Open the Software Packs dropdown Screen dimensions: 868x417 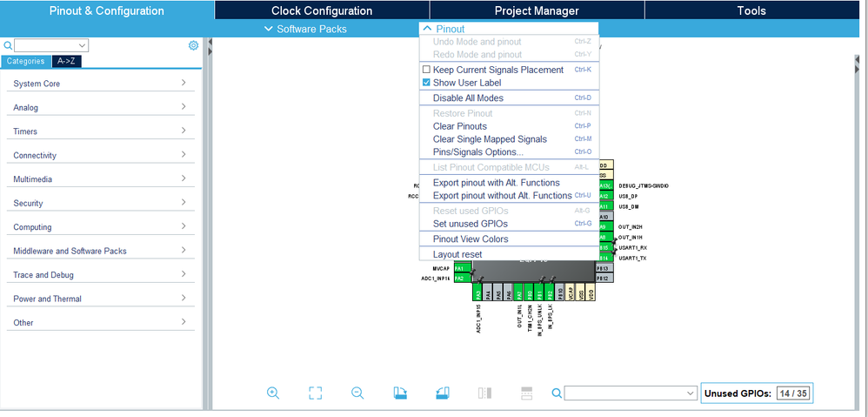(x=305, y=29)
